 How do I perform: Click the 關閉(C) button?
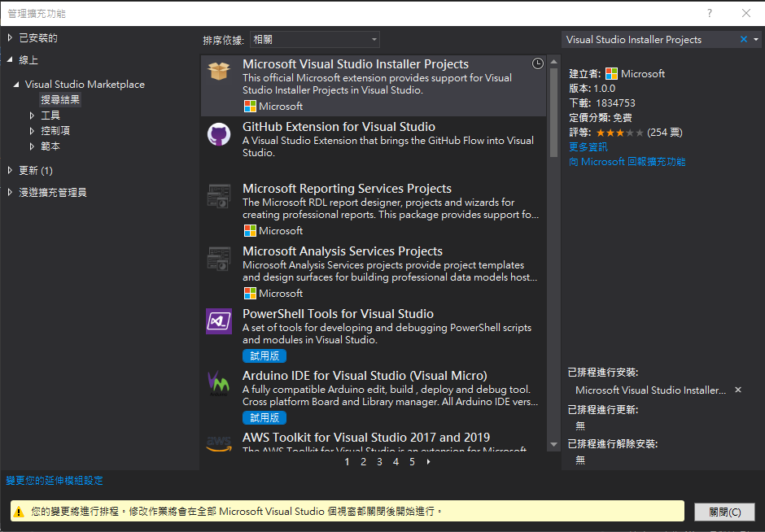click(724, 512)
